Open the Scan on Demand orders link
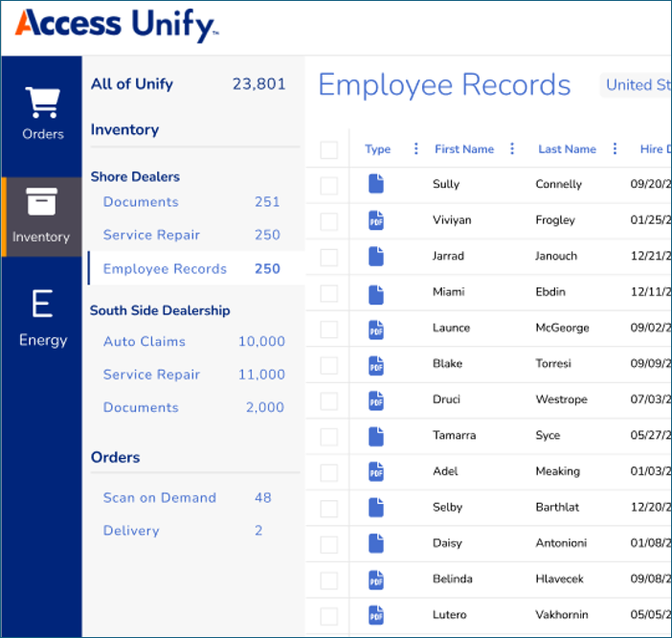 160,498
